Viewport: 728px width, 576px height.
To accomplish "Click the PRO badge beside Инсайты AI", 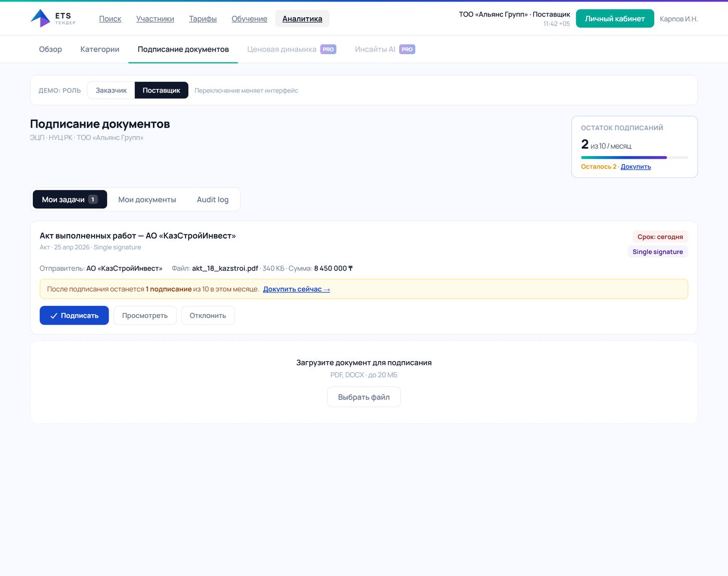I will click(x=407, y=49).
